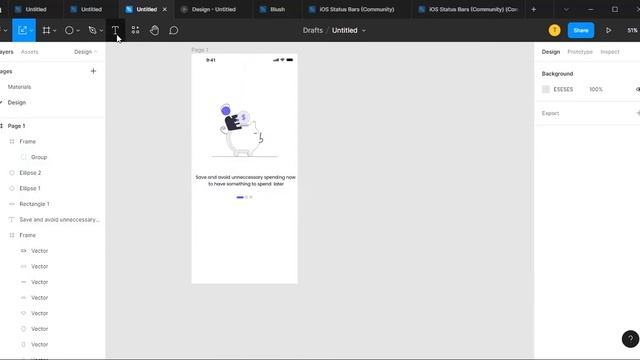The image size is (640, 360).
Task: Open the tab list chevron
Action: click(x=566, y=9)
